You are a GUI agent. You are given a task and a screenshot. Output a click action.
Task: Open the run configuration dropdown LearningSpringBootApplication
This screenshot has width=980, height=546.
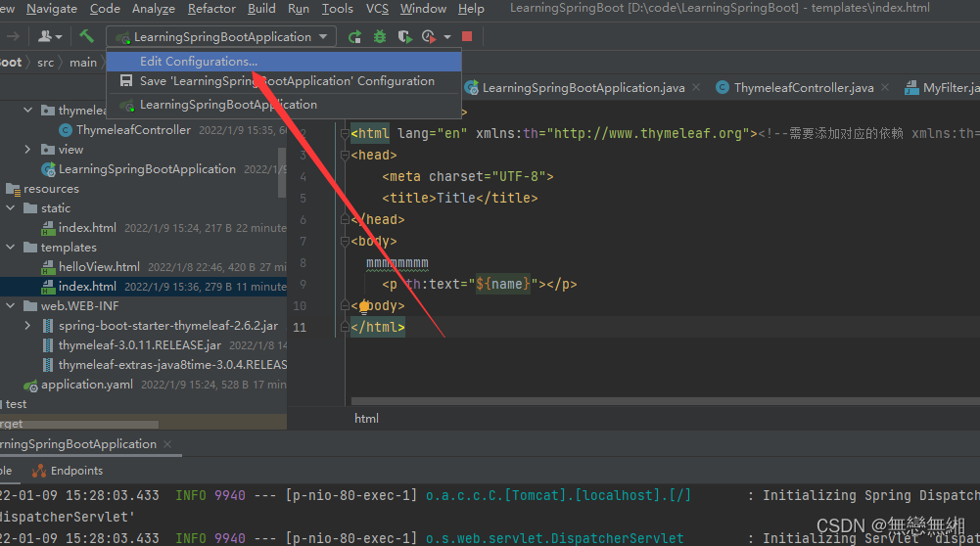pos(221,37)
